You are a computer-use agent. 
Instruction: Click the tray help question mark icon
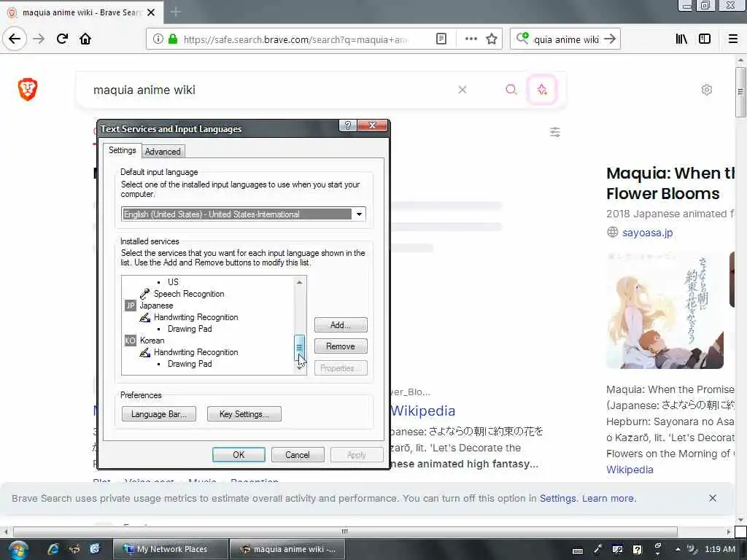[638, 550]
